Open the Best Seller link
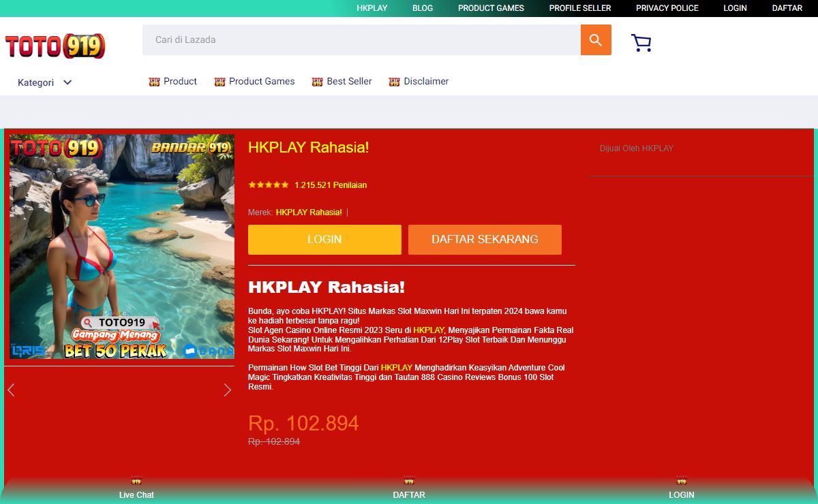Screen dimensions: 818x504 349,81
